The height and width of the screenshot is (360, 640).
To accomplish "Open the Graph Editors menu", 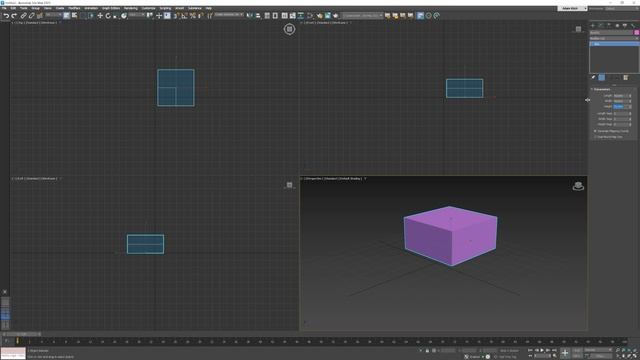I will (111, 8).
